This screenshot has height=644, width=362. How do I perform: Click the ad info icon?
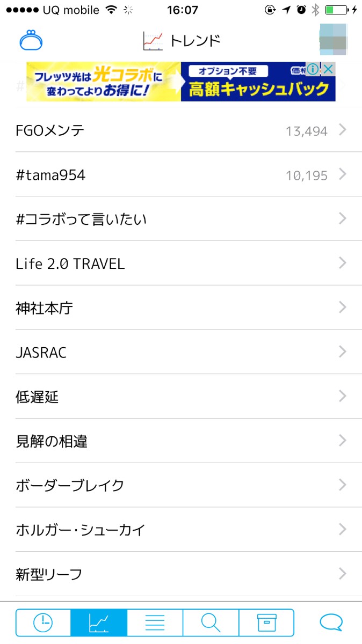point(314,69)
